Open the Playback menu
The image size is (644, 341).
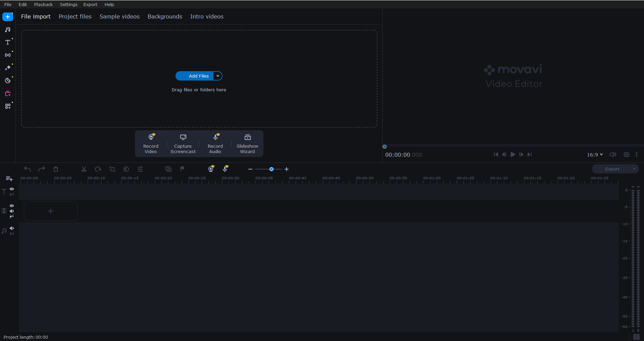point(43,4)
